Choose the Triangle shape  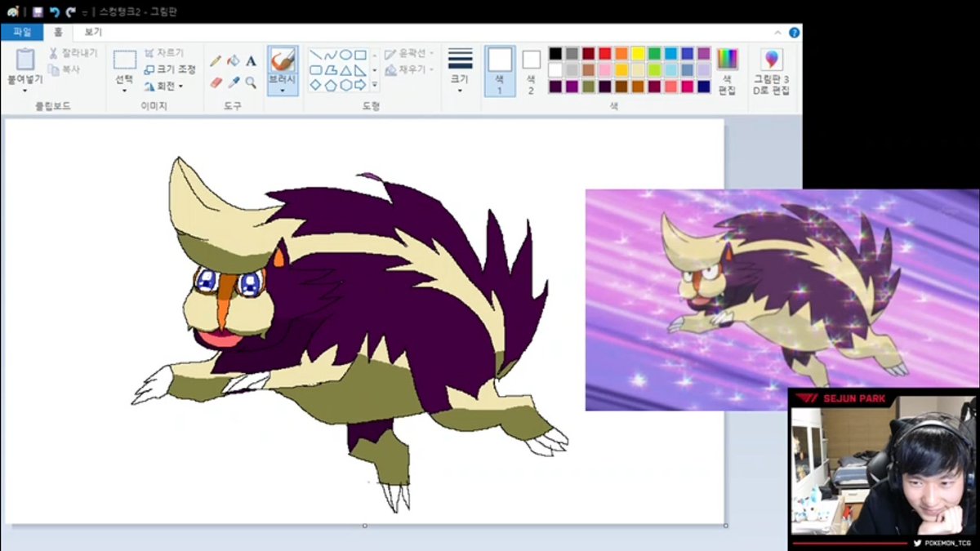[x=345, y=70]
